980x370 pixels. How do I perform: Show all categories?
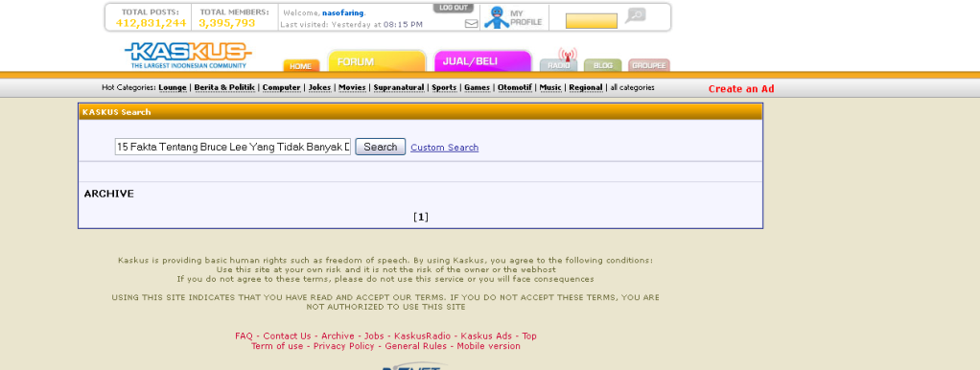pos(633,87)
